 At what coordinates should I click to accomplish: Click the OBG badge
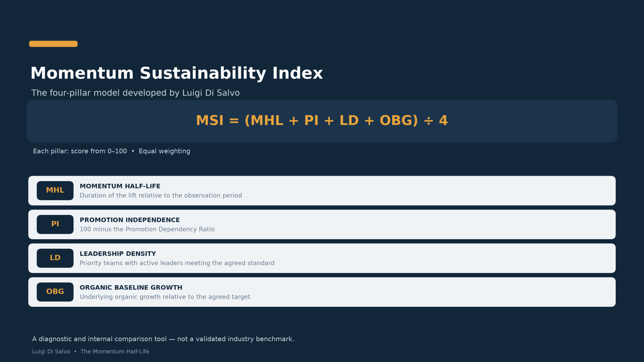55,292
